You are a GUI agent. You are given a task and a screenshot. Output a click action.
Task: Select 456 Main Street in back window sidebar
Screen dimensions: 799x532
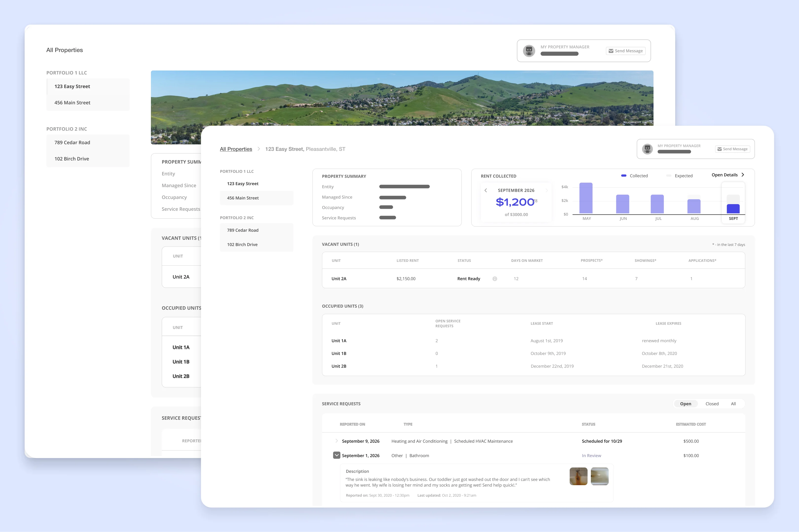88,103
